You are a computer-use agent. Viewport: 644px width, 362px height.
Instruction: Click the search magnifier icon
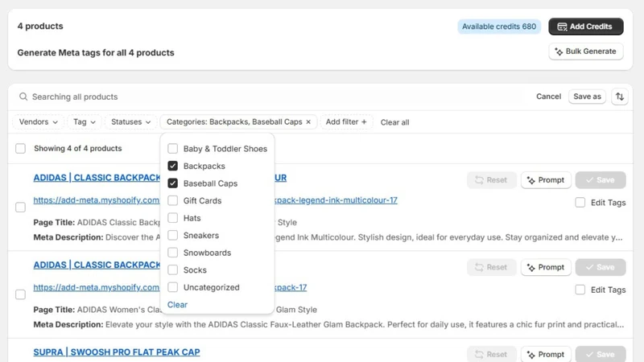(23, 97)
